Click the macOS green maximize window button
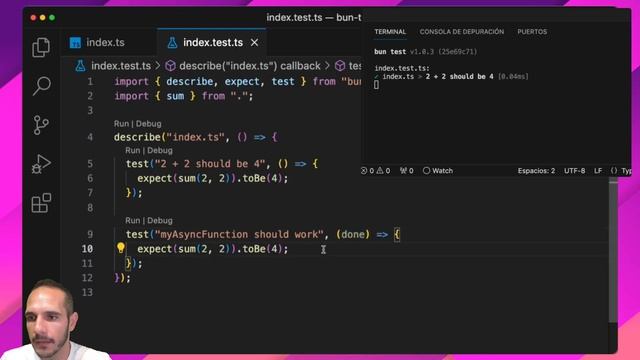 coord(52,18)
